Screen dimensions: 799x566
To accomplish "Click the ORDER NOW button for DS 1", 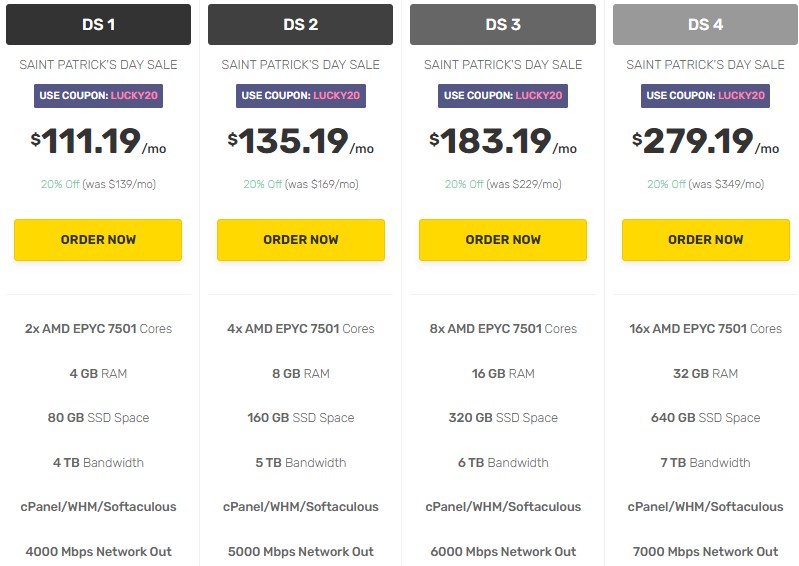I will click(98, 240).
